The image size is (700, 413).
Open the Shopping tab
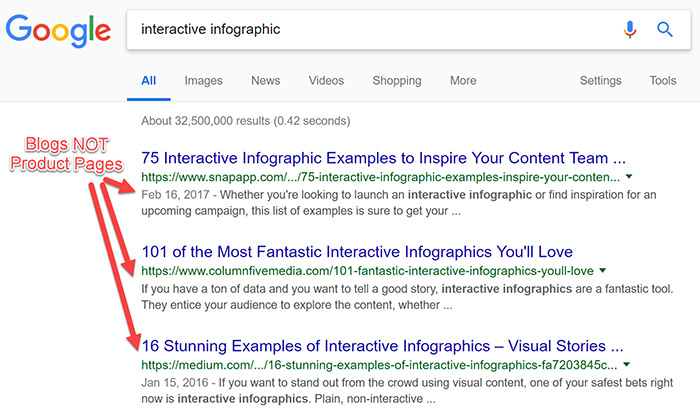click(397, 81)
